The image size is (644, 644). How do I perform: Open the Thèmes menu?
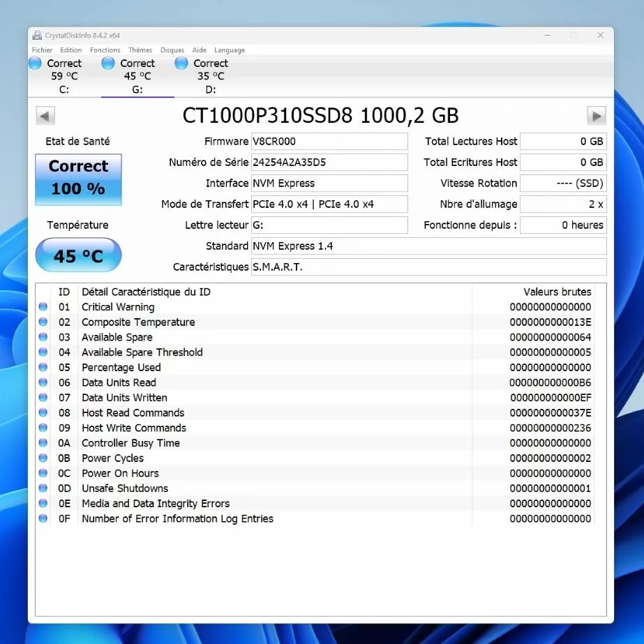pos(140,50)
